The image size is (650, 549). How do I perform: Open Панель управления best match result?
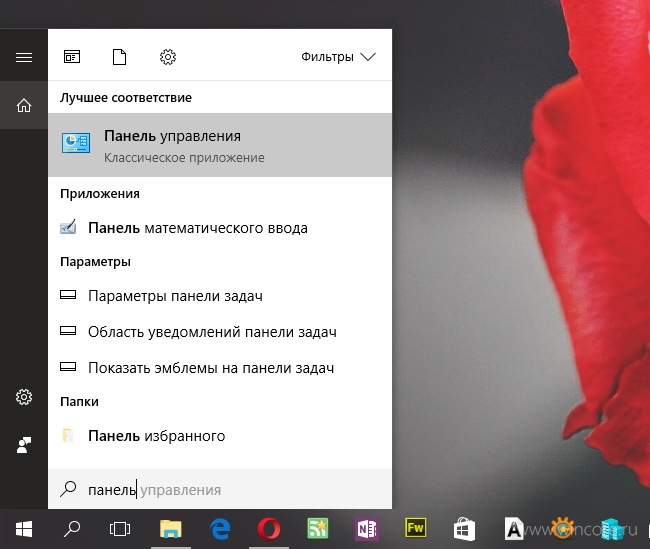pyautogui.click(x=220, y=145)
